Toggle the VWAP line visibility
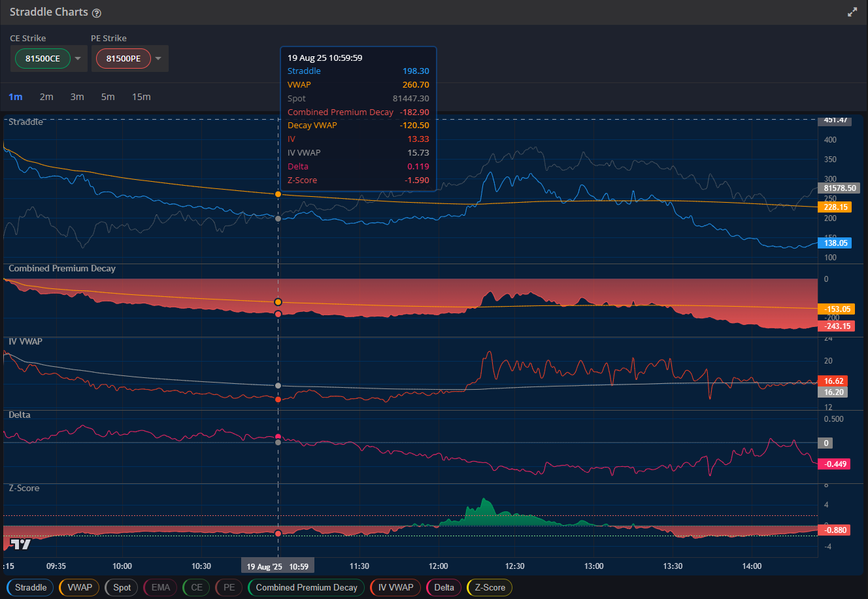This screenshot has width=868, height=599. [78, 587]
